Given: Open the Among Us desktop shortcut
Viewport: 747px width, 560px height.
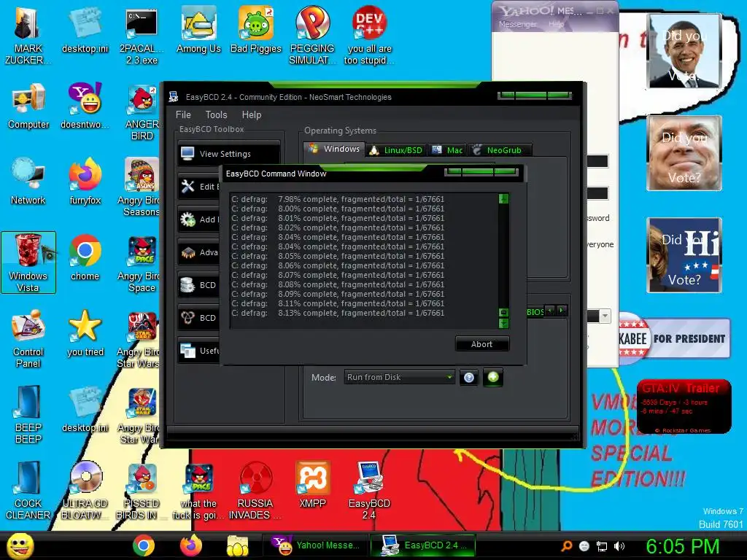Looking at the screenshot, I should [x=198, y=30].
